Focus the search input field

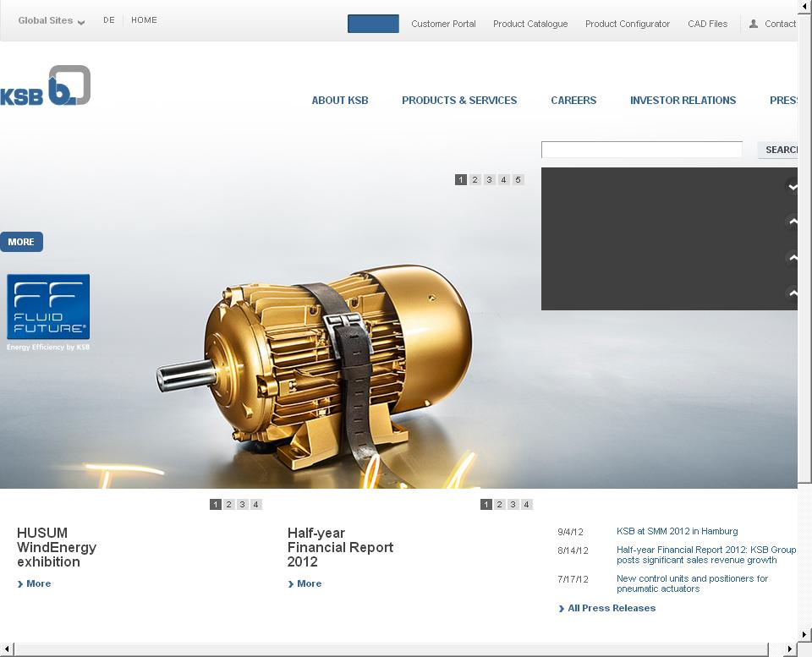pos(642,150)
